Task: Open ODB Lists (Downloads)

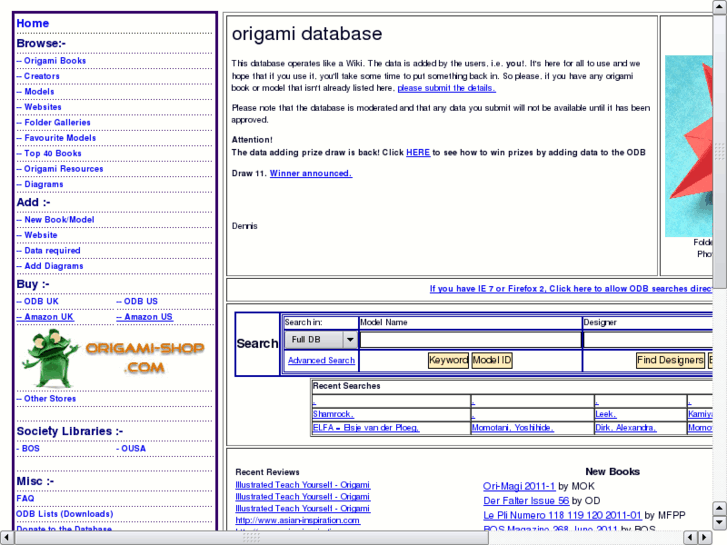Action: (64, 514)
